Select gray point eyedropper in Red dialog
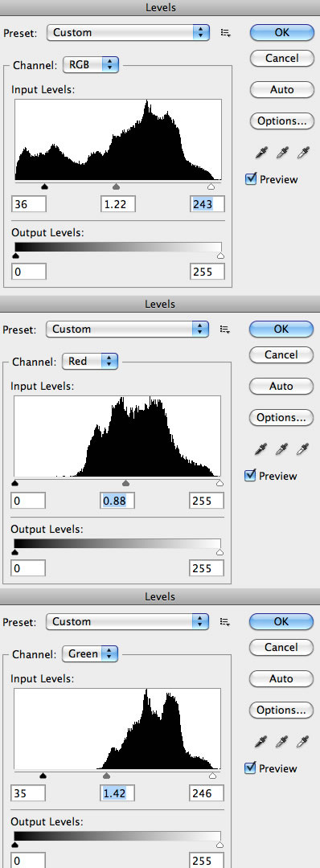The height and width of the screenshot is (868, 320). pos(281,449)
